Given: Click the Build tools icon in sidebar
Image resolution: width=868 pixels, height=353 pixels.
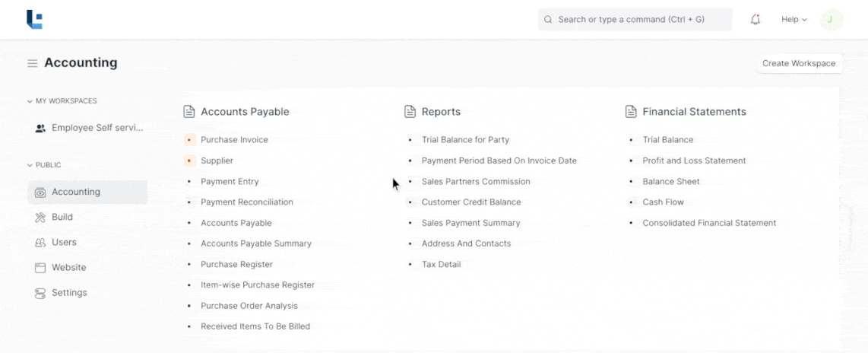Looking at the screenshot, I should [x=40, y=218].
